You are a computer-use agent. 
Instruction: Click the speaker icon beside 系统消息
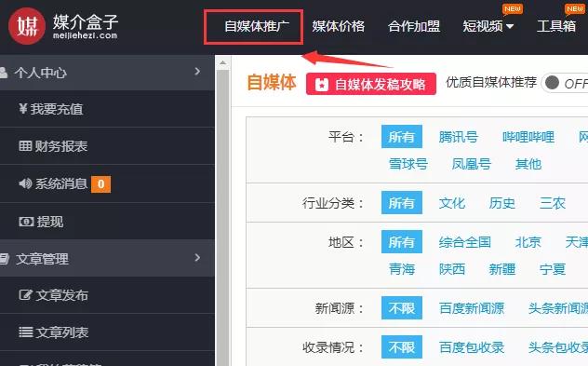pyautogui.click(x=25, y=183)
